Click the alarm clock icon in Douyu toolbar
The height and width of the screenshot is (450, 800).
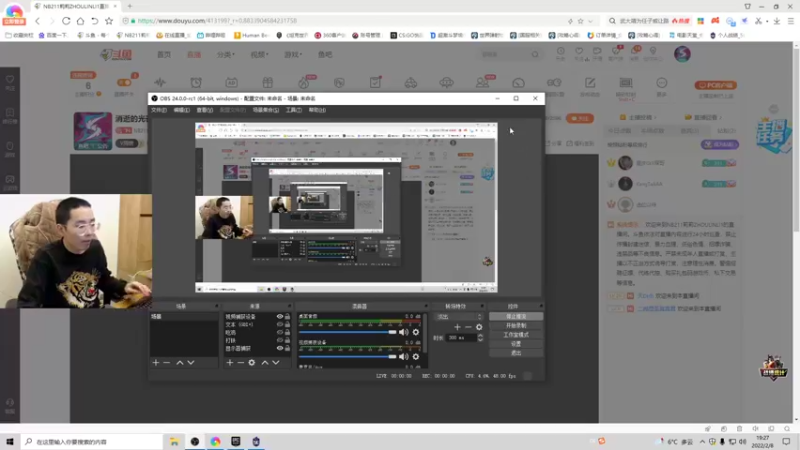(196, 83)
